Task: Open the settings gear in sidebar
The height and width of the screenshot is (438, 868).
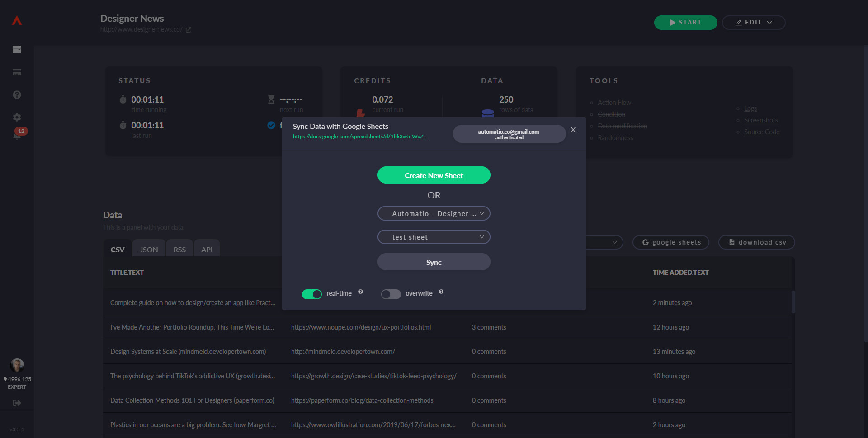Action: point(17,118)
